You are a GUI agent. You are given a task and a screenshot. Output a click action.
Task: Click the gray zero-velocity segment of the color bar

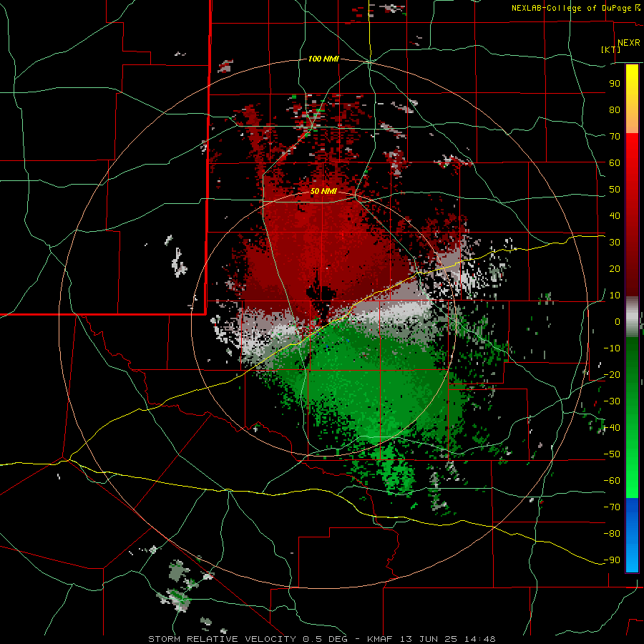pyautogui.click(x=632, y=317)
